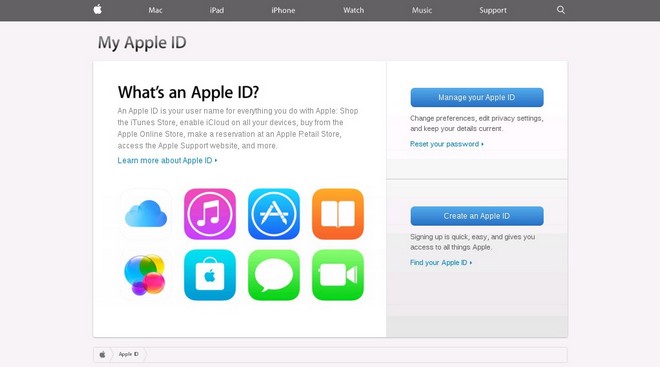Open the orange iBooks icon
This screenshot has height=367, width=660.
[338, 214]
